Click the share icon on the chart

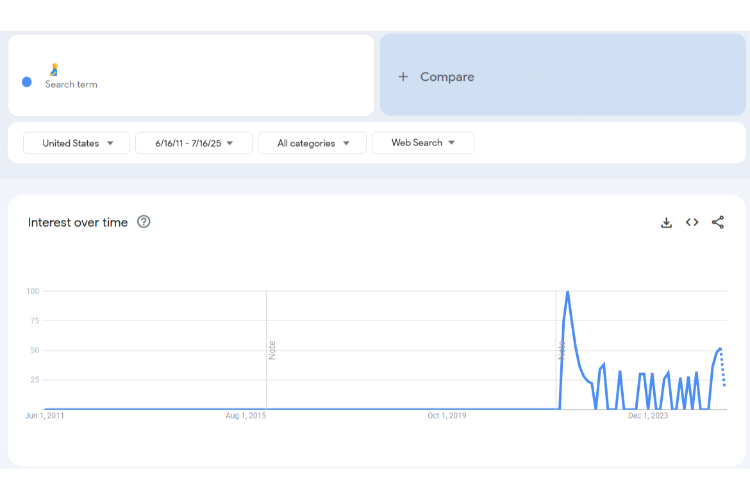click(x=718, y=222)
